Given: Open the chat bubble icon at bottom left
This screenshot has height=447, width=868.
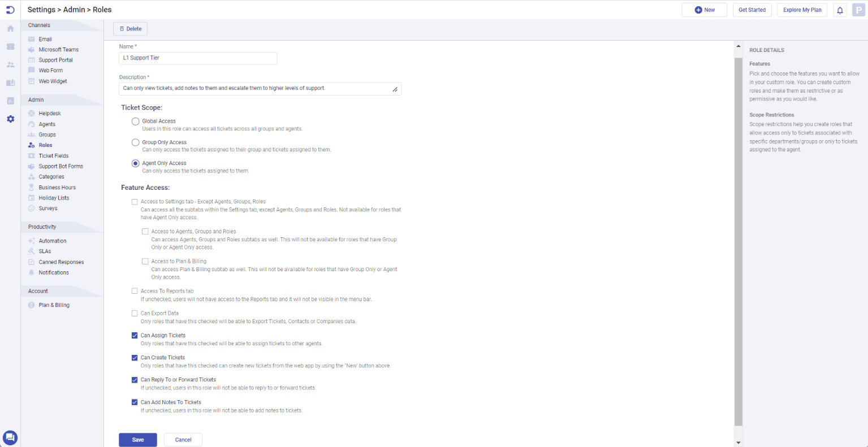Looking at the screenshot, I should [10, 437].
